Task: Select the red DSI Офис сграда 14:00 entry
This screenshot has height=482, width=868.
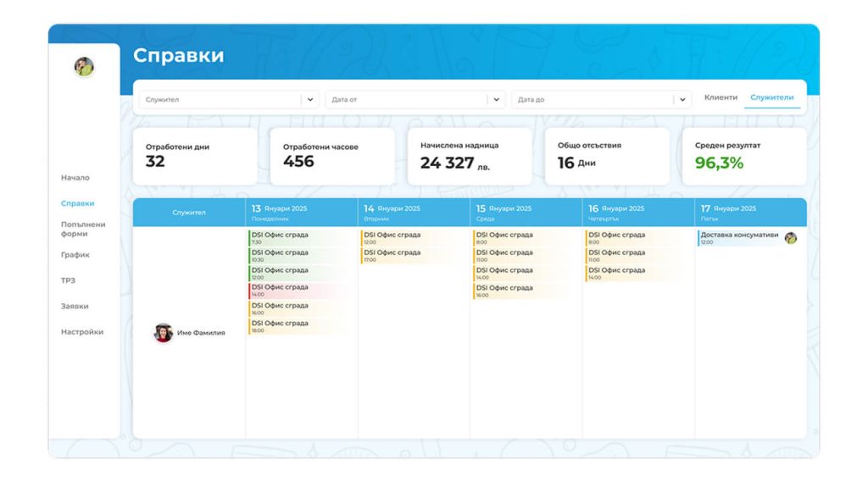Action: (298, 291)
